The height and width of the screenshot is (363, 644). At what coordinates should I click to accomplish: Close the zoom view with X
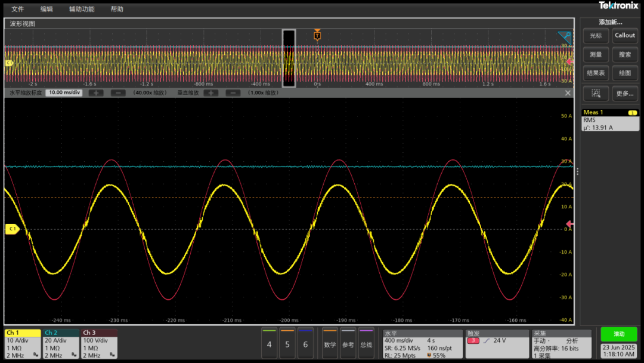pos(568,93)
